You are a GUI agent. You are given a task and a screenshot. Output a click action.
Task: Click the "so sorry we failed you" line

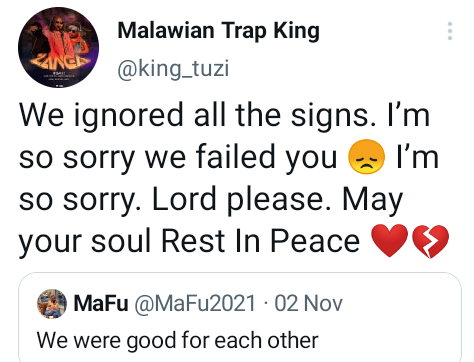pos(178,158)
